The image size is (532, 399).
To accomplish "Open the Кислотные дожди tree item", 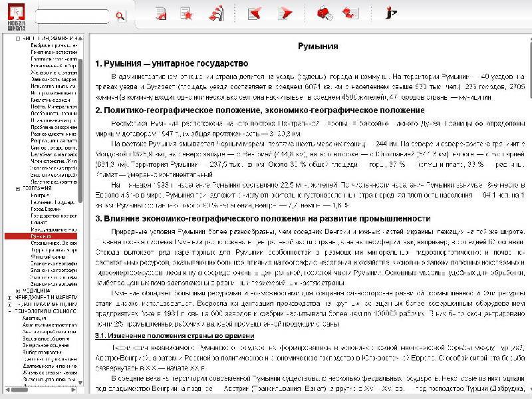I will pos(51,100).
